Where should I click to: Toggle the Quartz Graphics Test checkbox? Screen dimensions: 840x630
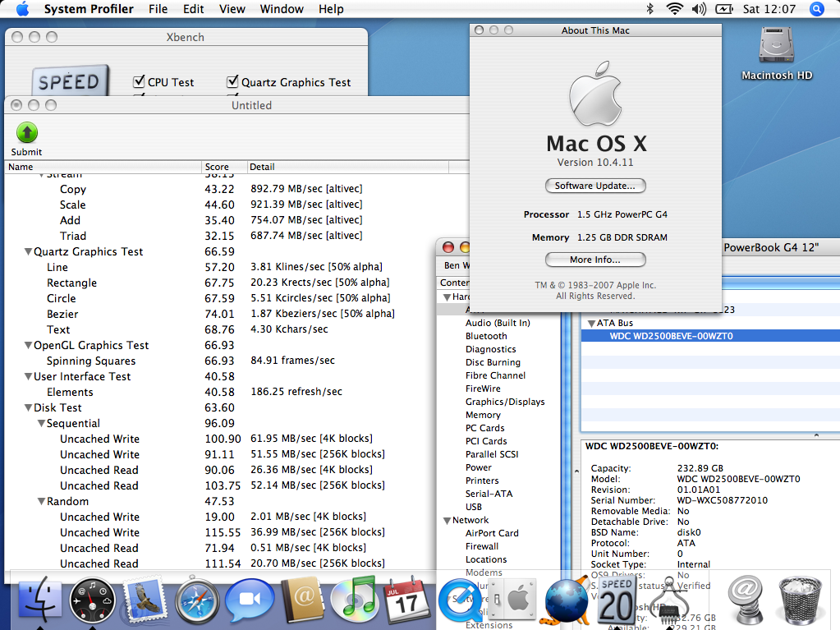coord(232,82)
